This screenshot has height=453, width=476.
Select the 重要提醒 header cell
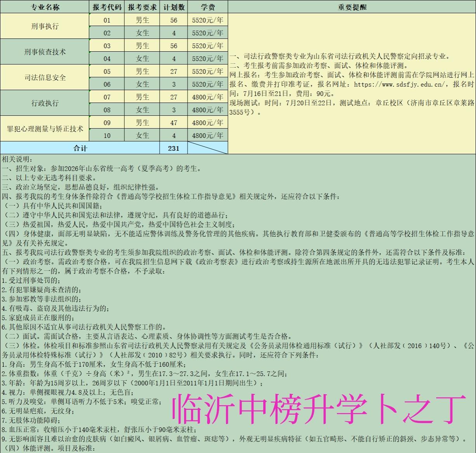click(x=352, y=7)
